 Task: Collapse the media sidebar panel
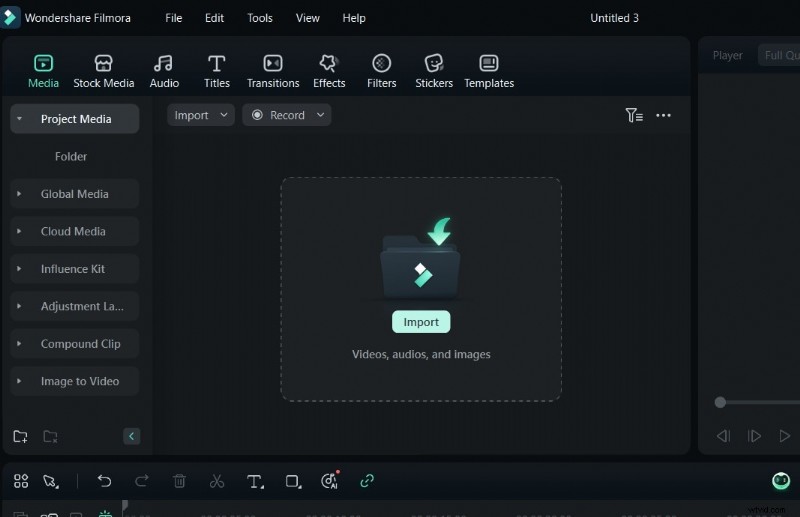[132, 436]
